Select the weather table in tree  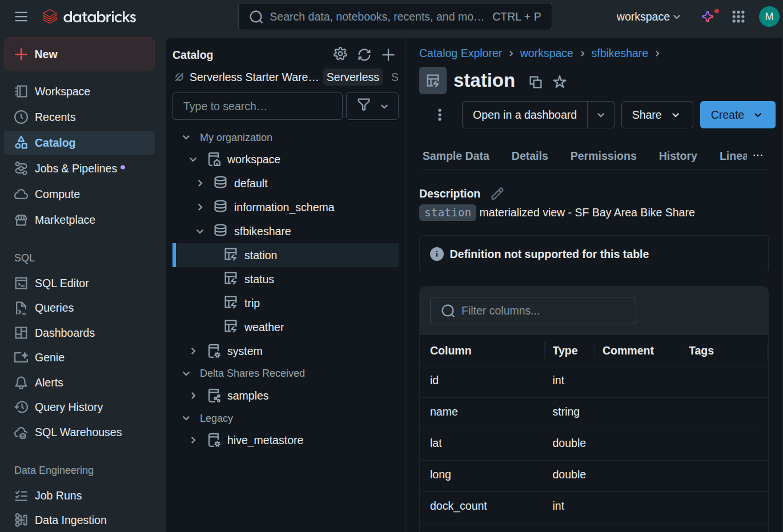pyautogui.click(x=263, y=327)
